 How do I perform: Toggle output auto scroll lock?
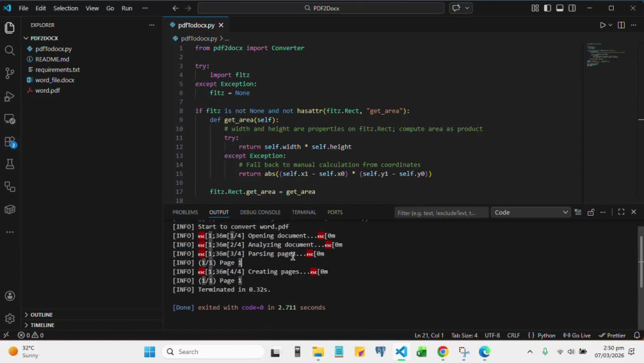[591, 212]
